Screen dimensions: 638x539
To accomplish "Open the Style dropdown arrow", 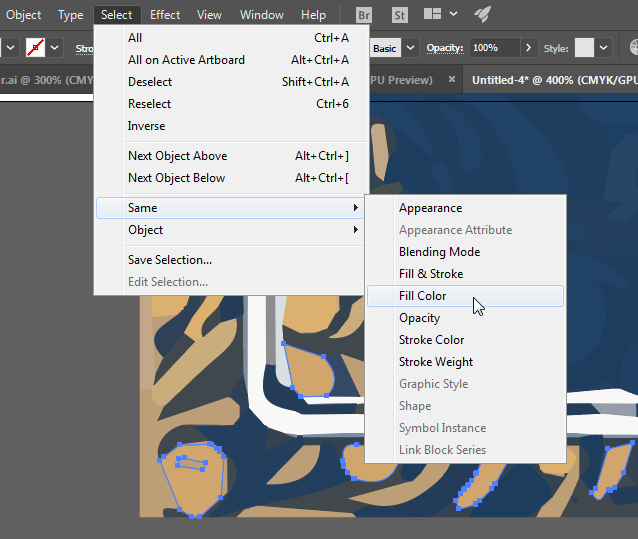I will [603, 48].
